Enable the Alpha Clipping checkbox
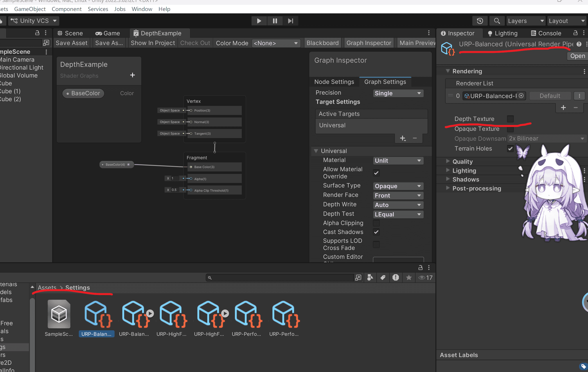This screenshot has height=372, width=588. coord(376,223)
